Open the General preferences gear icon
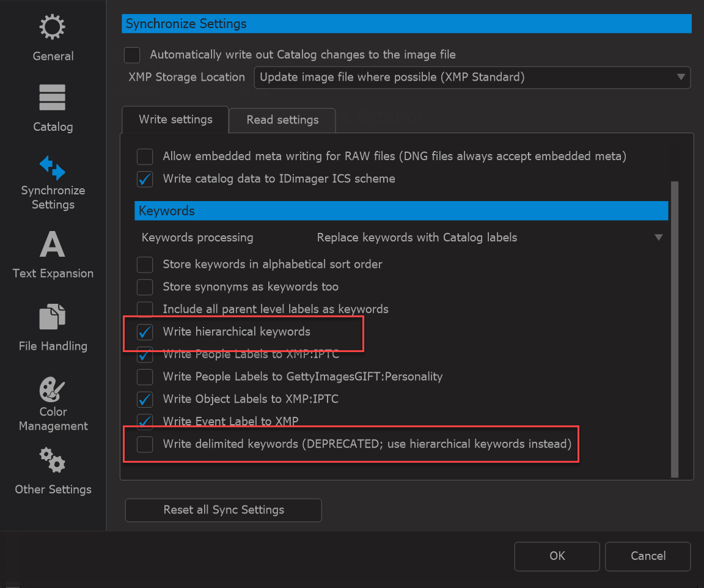The height and width of the screenshot is (588, 704). click(x=53, y=27)
